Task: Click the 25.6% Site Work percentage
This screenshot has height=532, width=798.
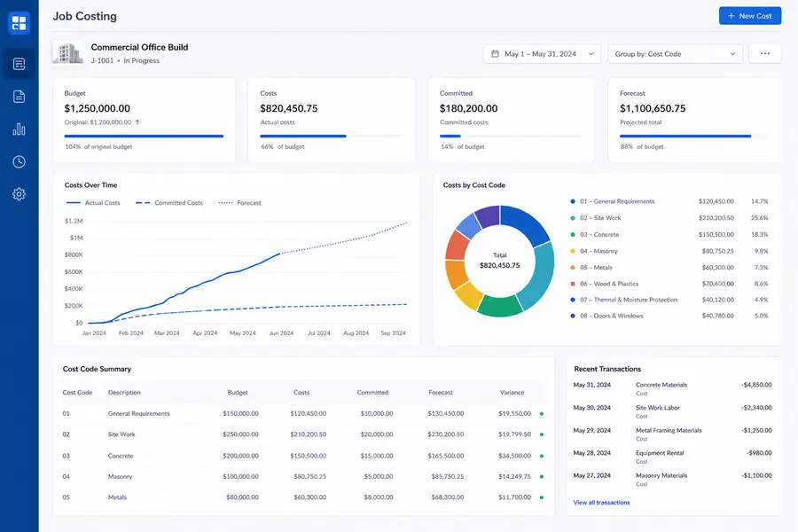Action: (x=759, y=218)
